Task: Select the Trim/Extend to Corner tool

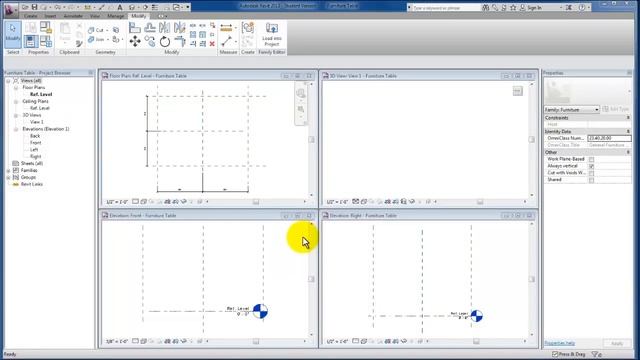Action: click(180, 41)
